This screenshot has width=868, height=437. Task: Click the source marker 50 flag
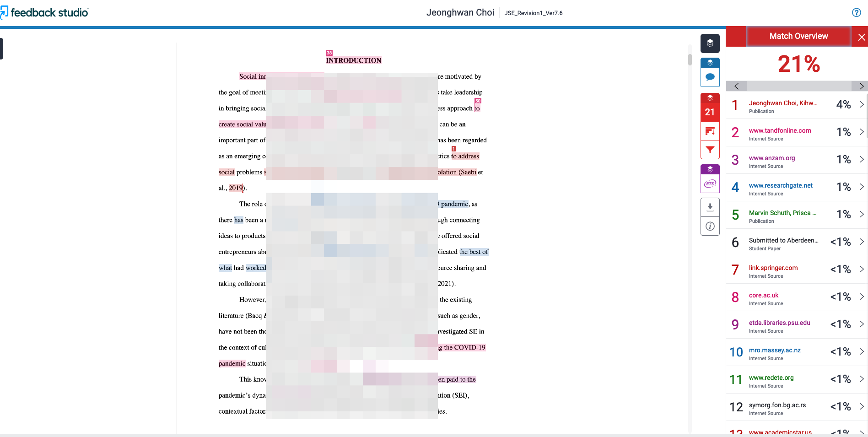point(478,101)
